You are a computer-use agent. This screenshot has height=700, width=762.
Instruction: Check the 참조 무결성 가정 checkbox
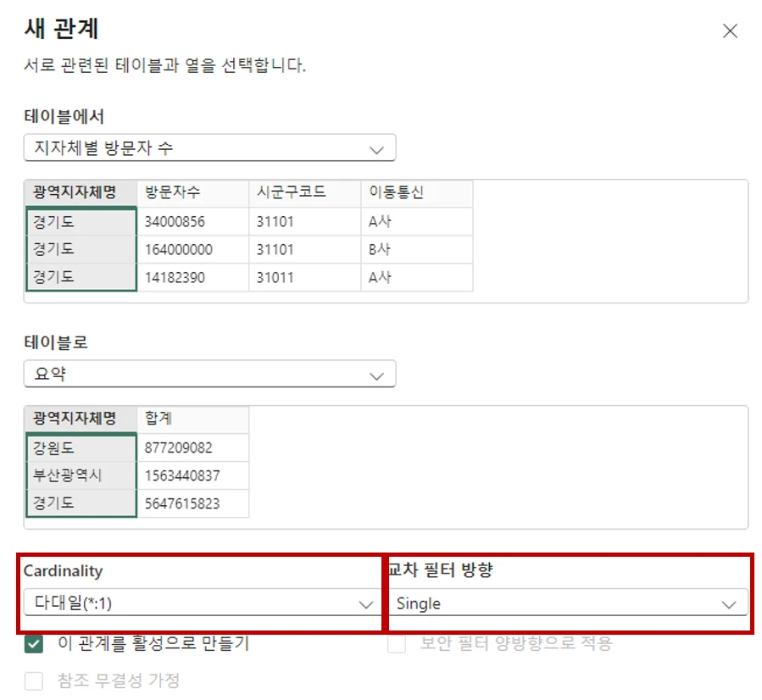pos(34,681)
